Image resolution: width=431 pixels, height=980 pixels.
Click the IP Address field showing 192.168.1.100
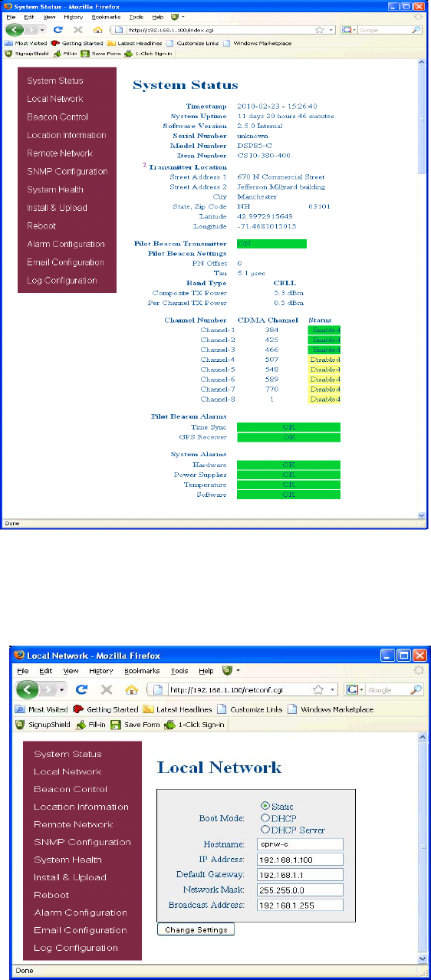pos(299,860)
